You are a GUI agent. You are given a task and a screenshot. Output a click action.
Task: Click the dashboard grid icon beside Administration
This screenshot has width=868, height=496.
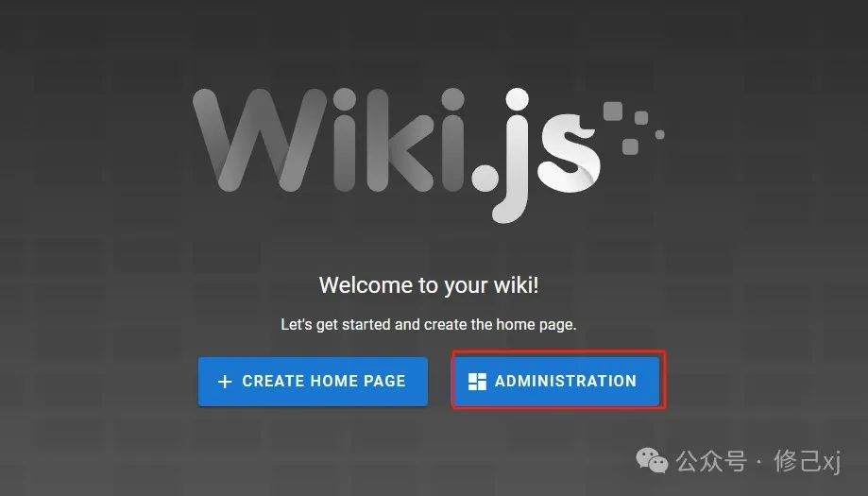(477, 382)
